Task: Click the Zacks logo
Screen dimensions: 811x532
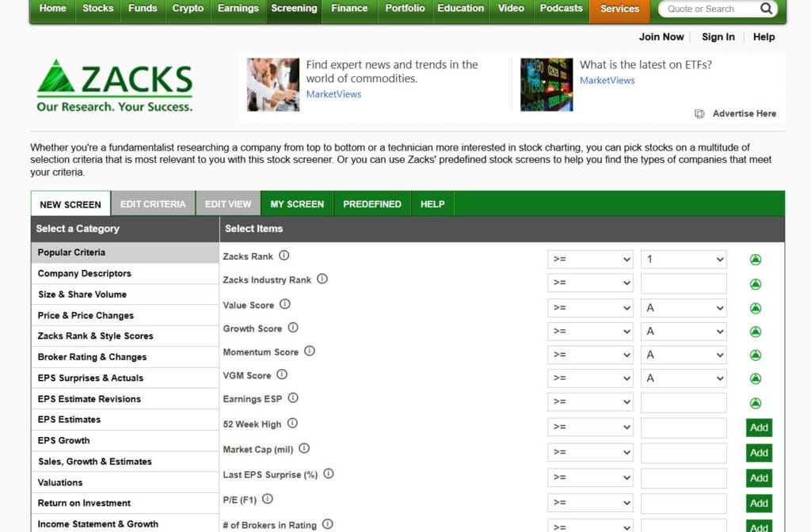Action: tap(113, 80)
